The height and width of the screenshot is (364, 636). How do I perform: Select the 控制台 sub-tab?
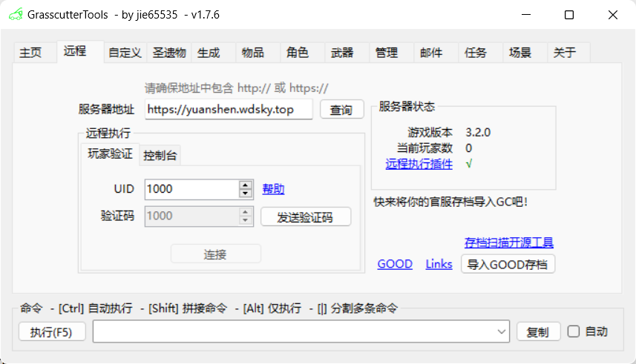click(x=160, y=156)
